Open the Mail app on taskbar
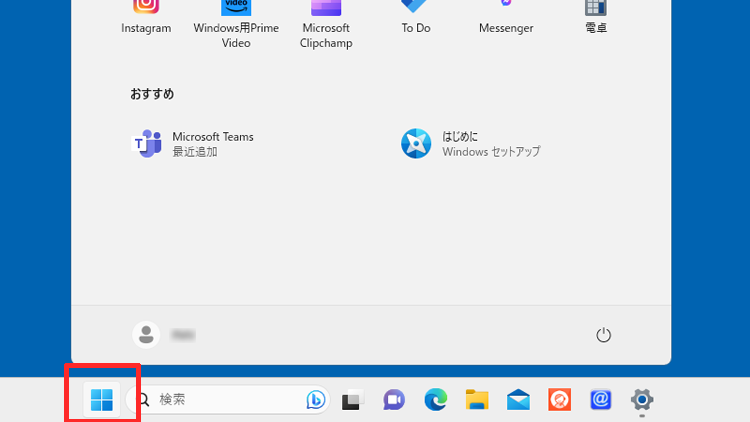Image resolution: width=750 pixels, height=422 pixels. 518,400
